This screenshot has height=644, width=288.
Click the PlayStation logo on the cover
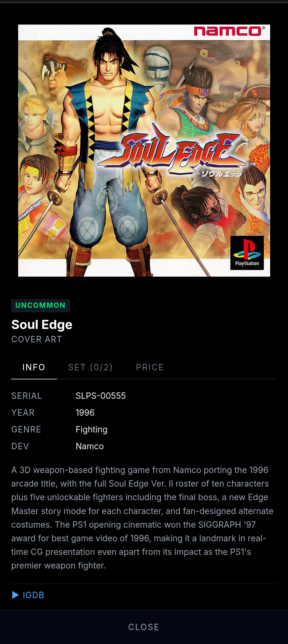(x=247, y=253)
